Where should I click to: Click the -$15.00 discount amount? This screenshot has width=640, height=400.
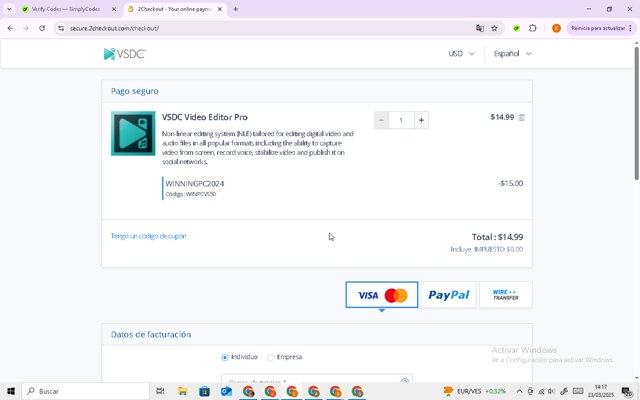pyautogui.click(x=511, y=183)
